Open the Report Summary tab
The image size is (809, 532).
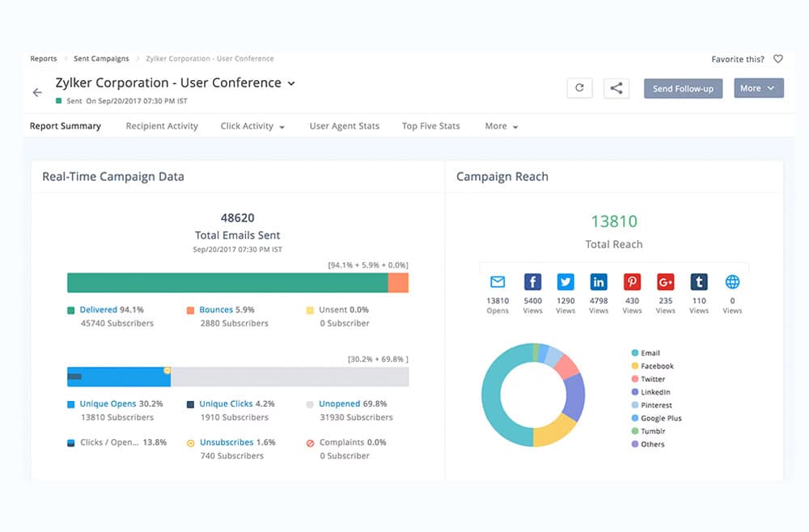click(x=65, y=126)
